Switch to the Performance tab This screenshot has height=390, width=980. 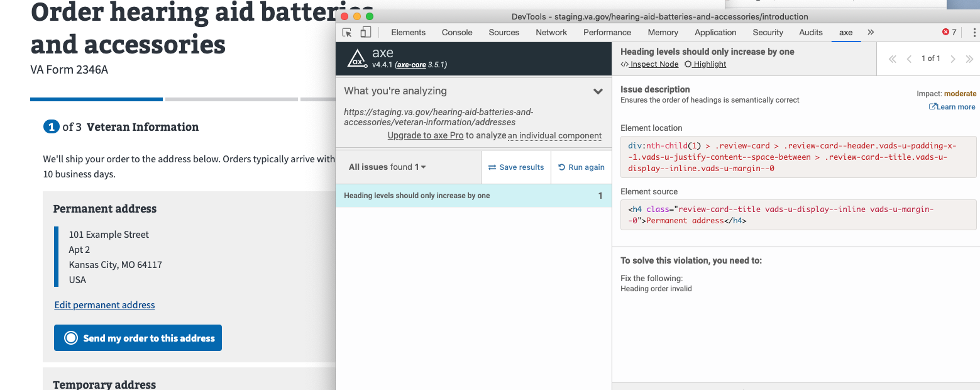point(607,32)
